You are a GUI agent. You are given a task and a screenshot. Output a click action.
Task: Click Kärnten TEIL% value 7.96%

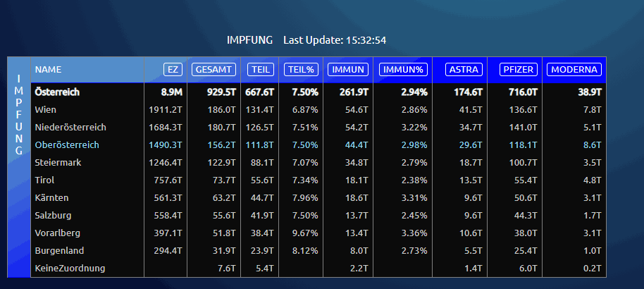click(305, 198)
